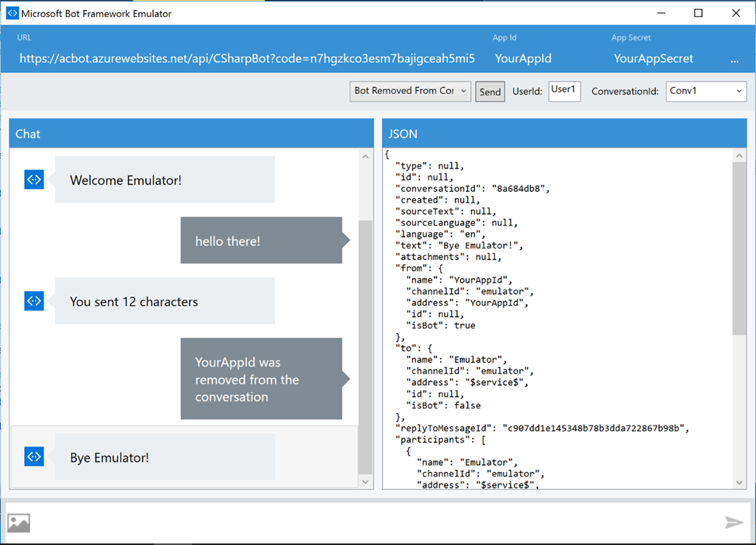
Task: Click the image attachment icon
Action: tap(19, 522)
